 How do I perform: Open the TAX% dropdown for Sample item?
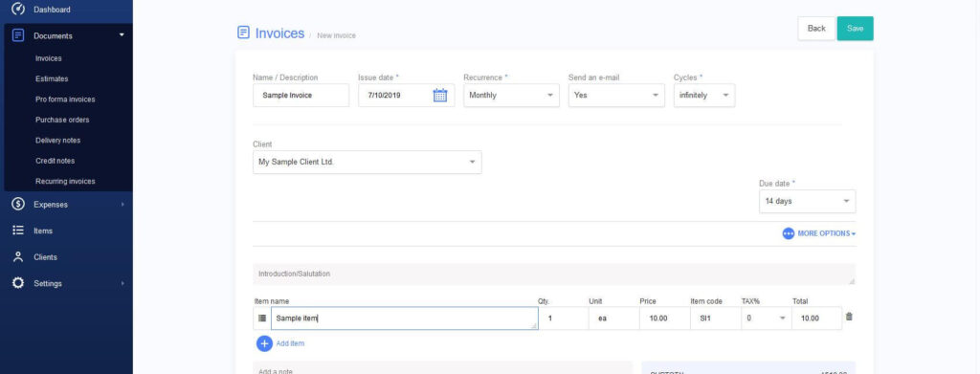(767, 319)
